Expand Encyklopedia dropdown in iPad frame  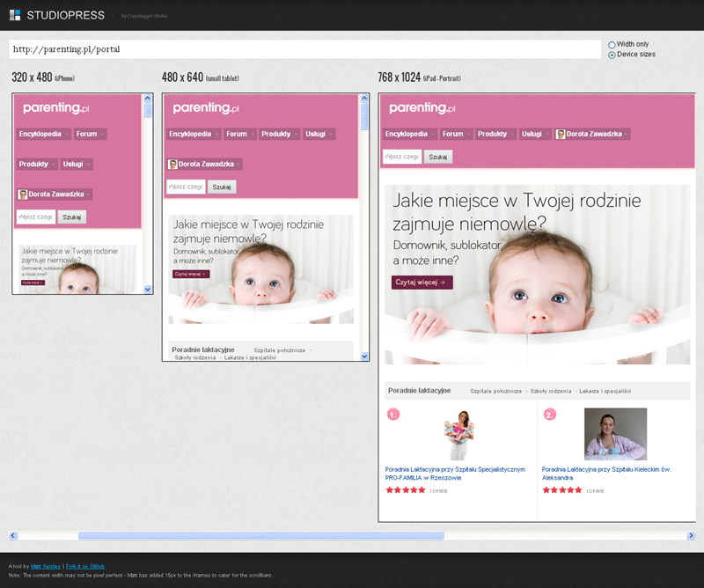point(410,135)
